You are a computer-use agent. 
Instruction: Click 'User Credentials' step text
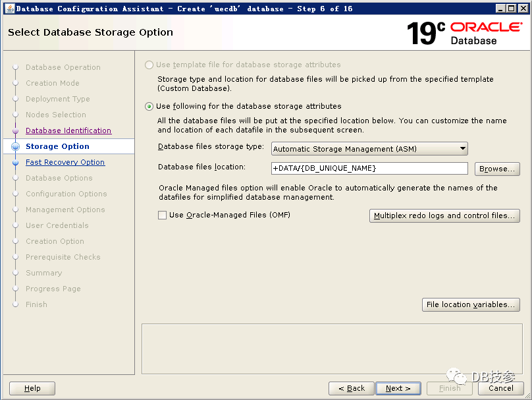pyautogui.click(x=57, y=225)
